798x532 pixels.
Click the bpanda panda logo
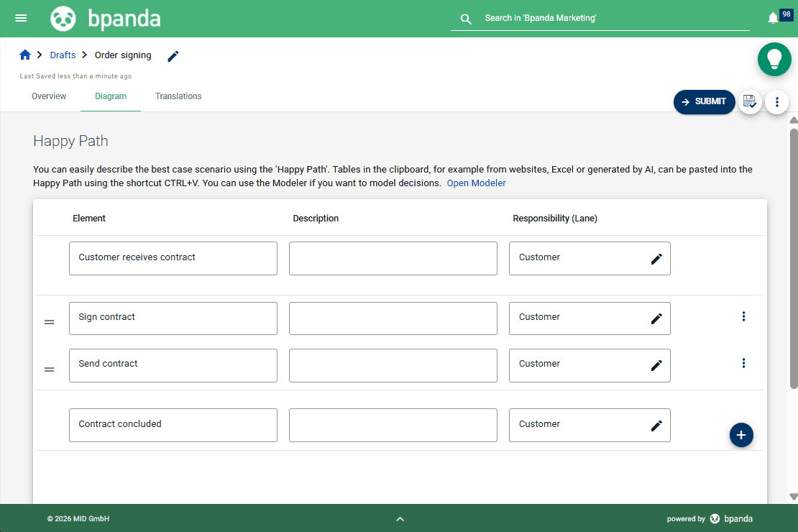pos(63,18)
